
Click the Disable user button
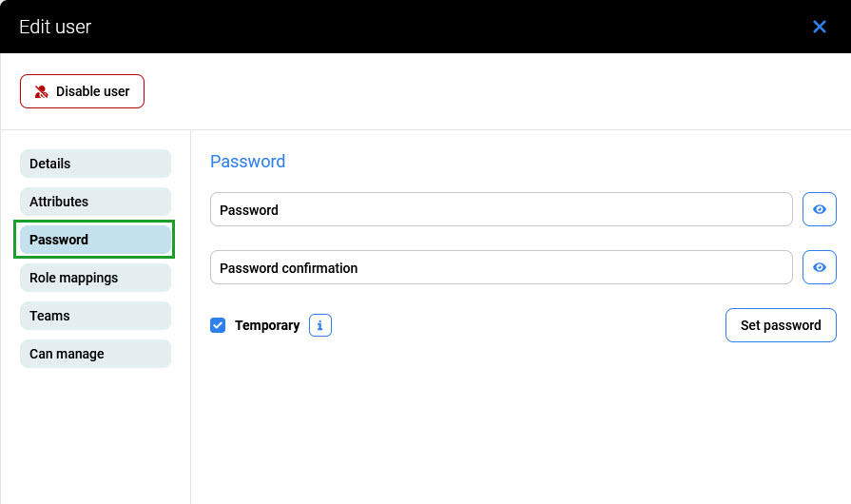coord(82,91)
